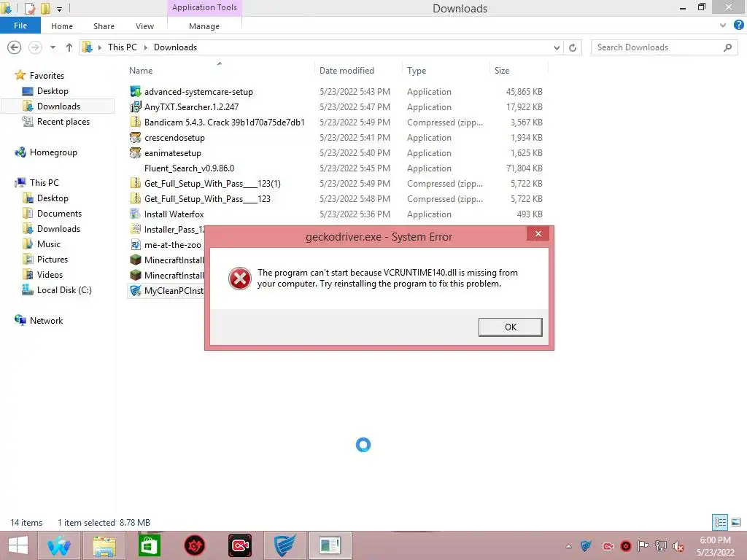Switch to details view in status bar
747x560 pixels.
[720, 522]
